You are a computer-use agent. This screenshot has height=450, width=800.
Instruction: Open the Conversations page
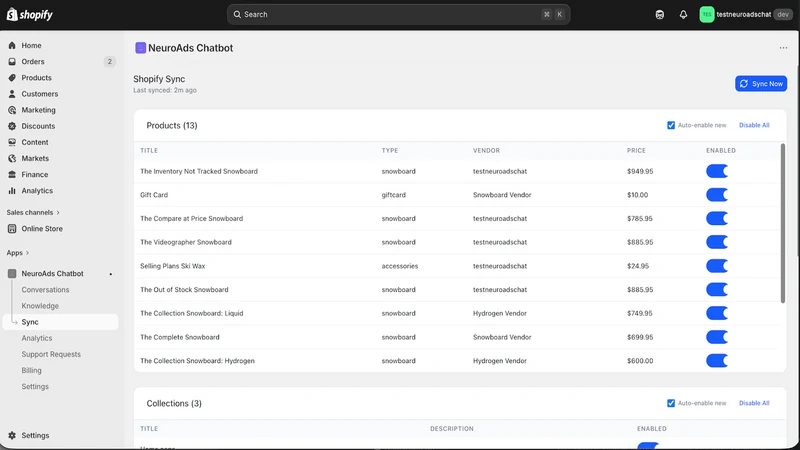point(45,290)
